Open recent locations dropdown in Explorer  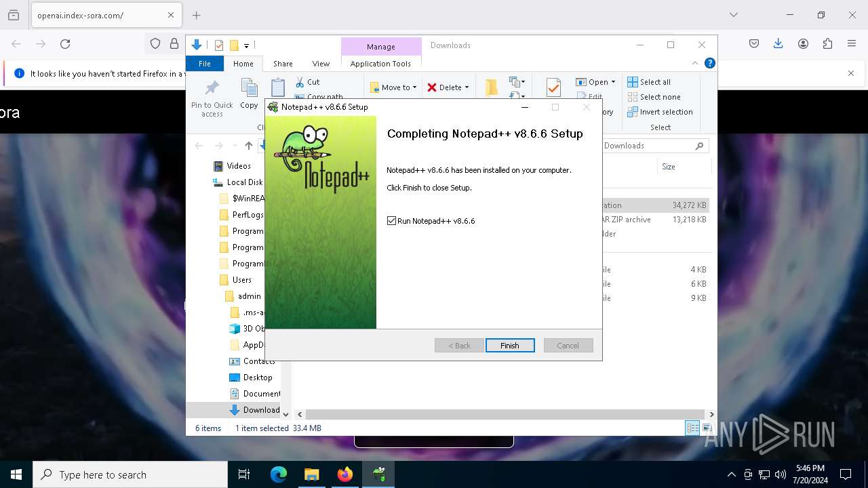pos(235,146)
